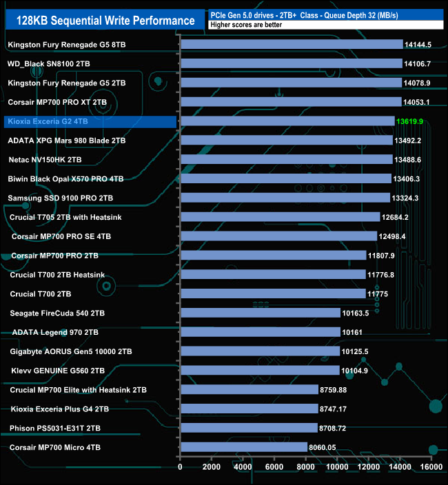Click the 'Higher scores are better' note
This screenshot has width=448, height=485.
point(246,25)
